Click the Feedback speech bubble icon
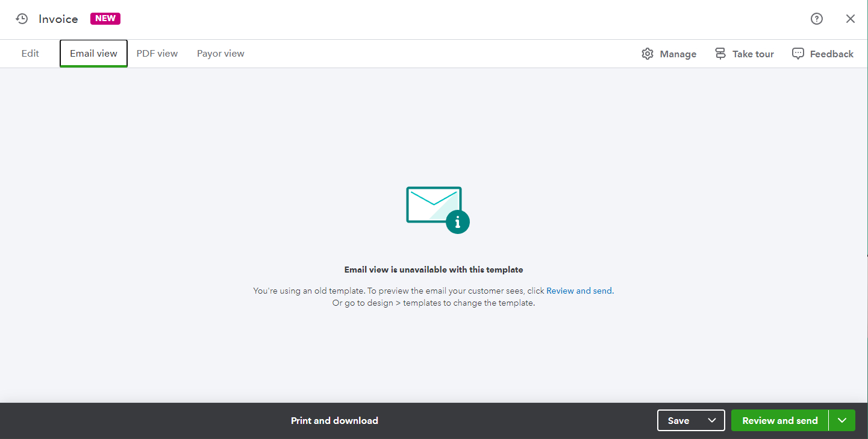Image resolution: width=868 pixels, height=439 pixels. tap(798, 54)
